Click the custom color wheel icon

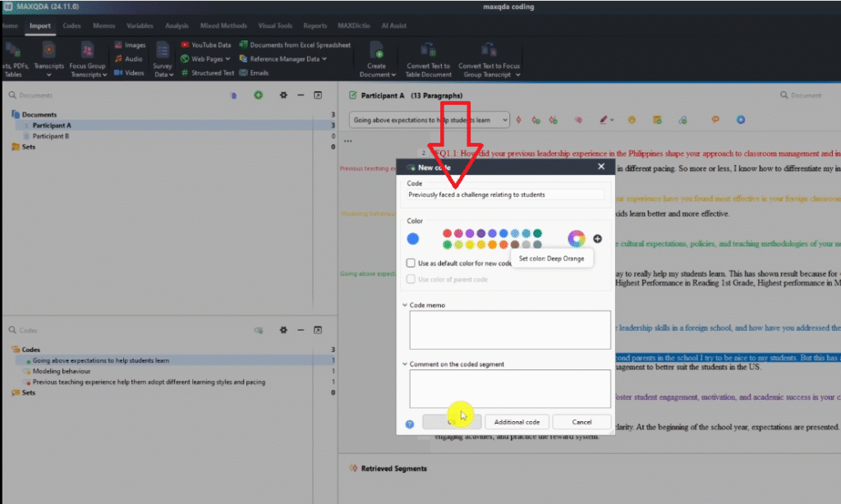[576, 239]
